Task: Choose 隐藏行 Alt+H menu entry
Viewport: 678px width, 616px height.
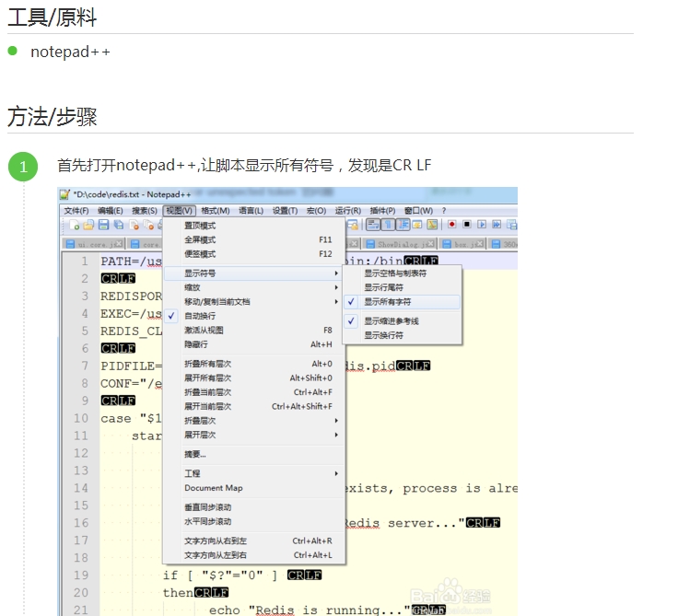Action: click(254, 344)
